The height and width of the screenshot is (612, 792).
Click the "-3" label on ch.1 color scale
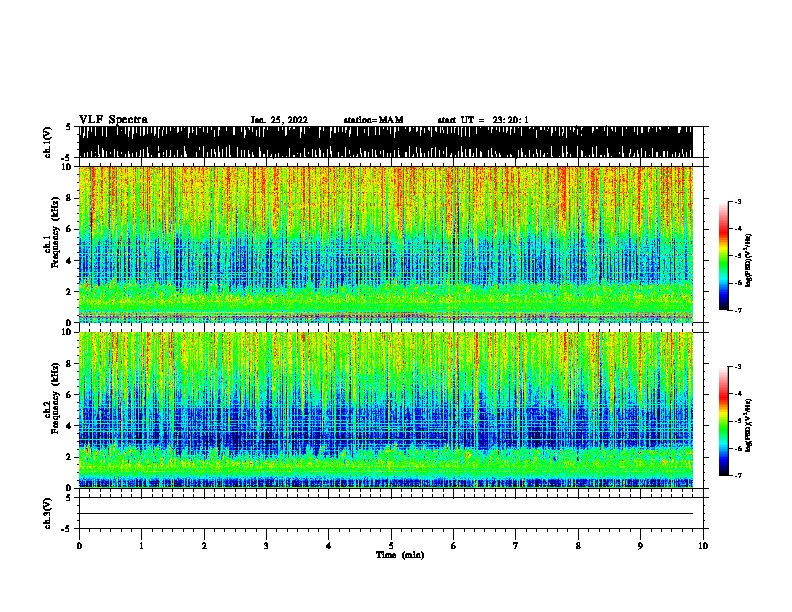738,201
